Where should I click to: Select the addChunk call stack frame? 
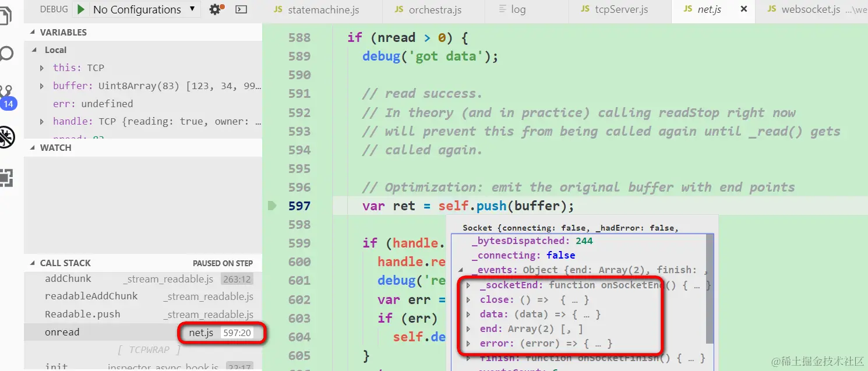[143, 279]
